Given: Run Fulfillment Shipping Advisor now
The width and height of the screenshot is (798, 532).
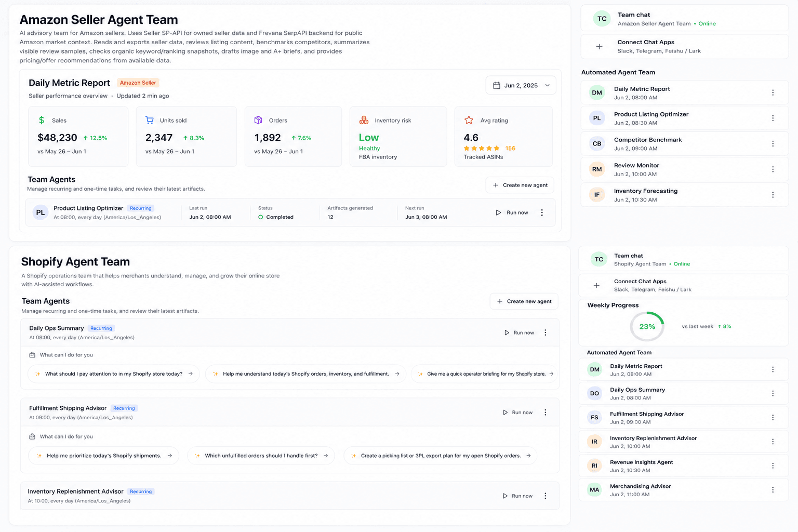Looking at the screenshot, I should [x=517, y=413].
